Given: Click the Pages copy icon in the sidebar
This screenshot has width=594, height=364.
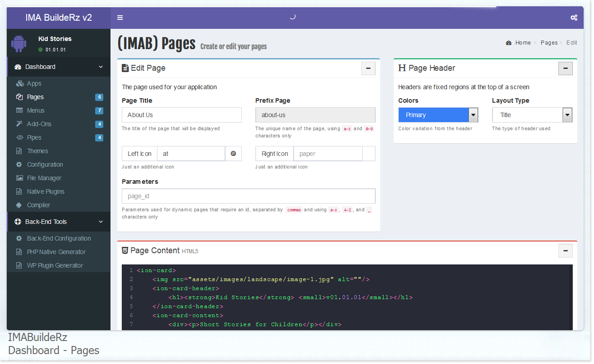Looking at the screenshot, I should pyautogui.click(x=19, y=97).
